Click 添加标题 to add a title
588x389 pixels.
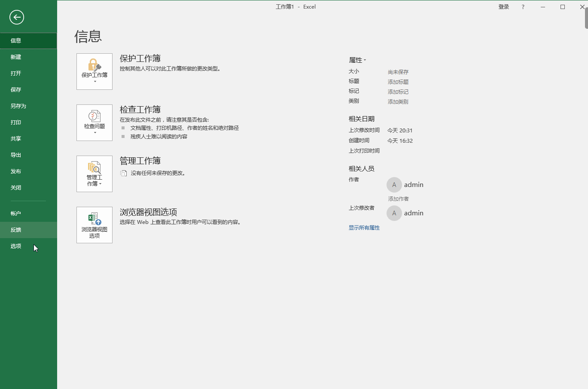[x=398, y=82]
